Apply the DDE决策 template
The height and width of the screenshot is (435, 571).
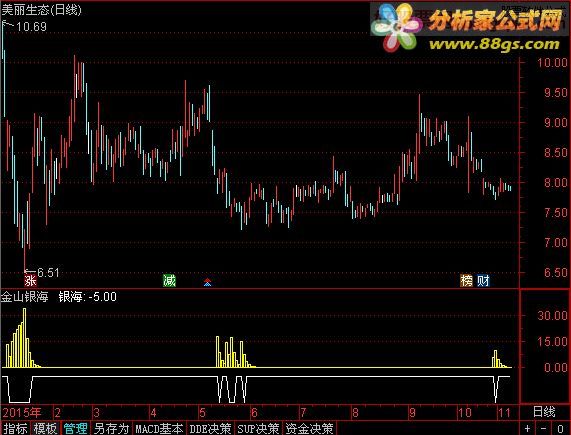[210, 428]
